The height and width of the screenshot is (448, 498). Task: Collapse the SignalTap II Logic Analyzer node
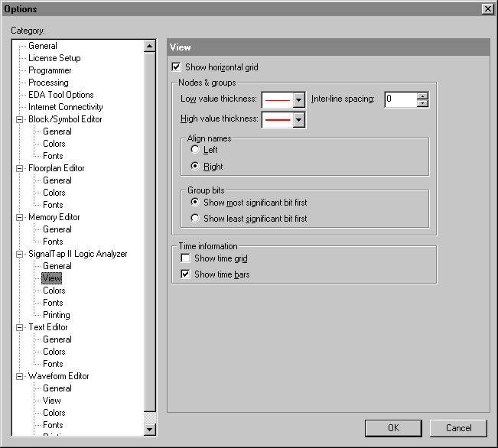[x=19, y=254]
